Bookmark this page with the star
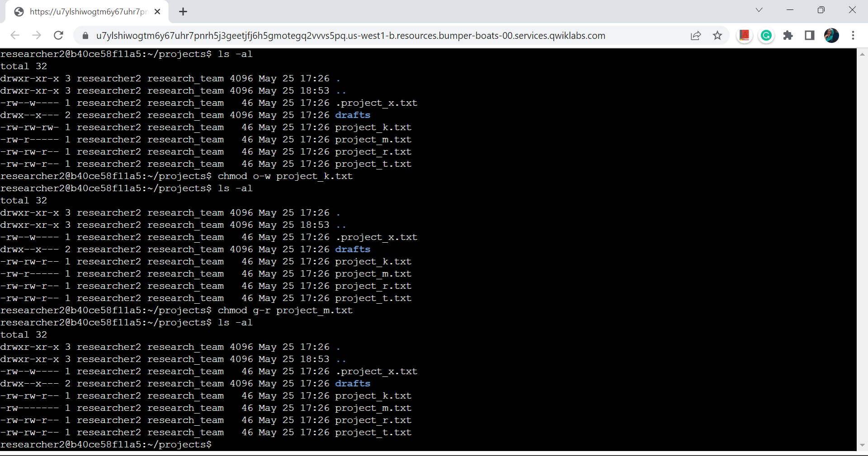The height and width of the screenshot is (456, 868). [x=717, y=36]
